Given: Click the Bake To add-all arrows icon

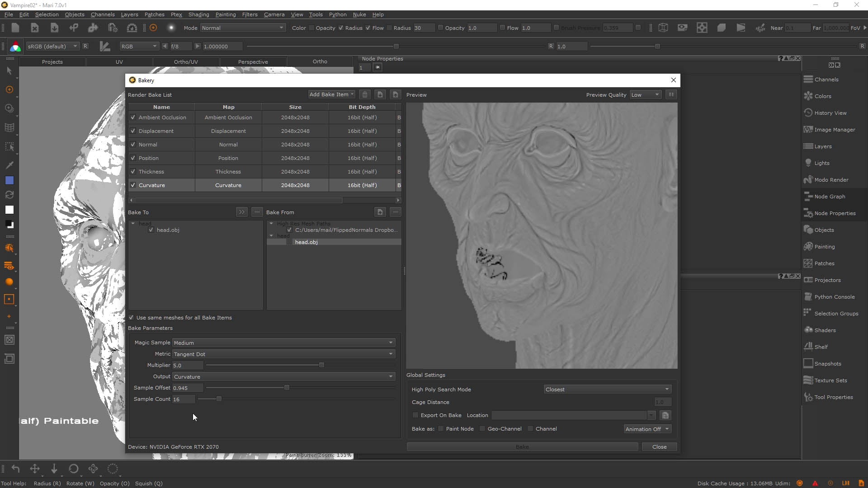Looking at the screenshot, I should [242, 212].
